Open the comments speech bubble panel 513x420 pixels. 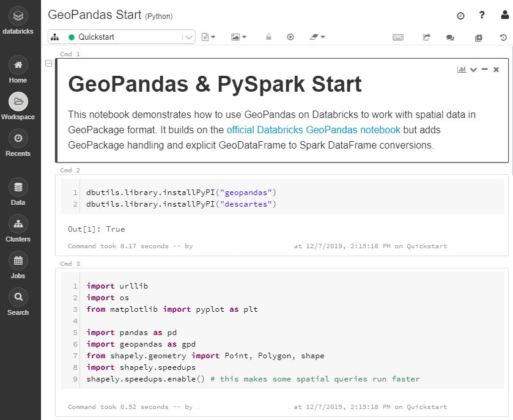tap(450, 38)
